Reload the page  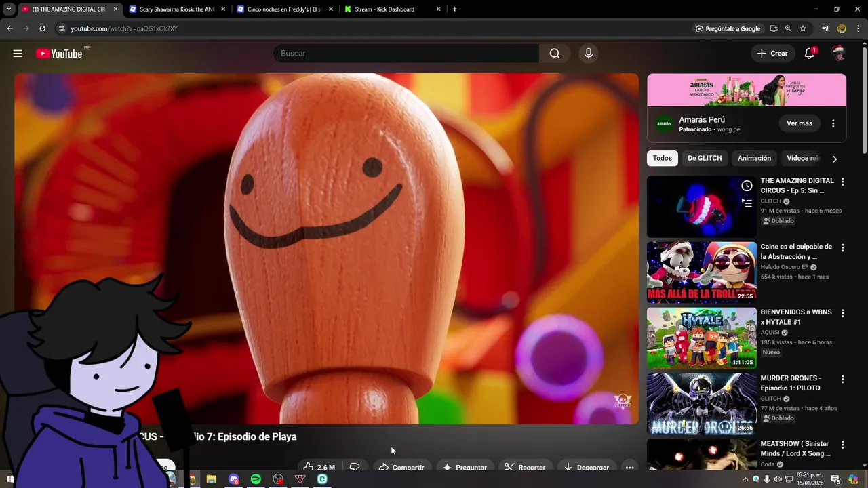point(42,28)
